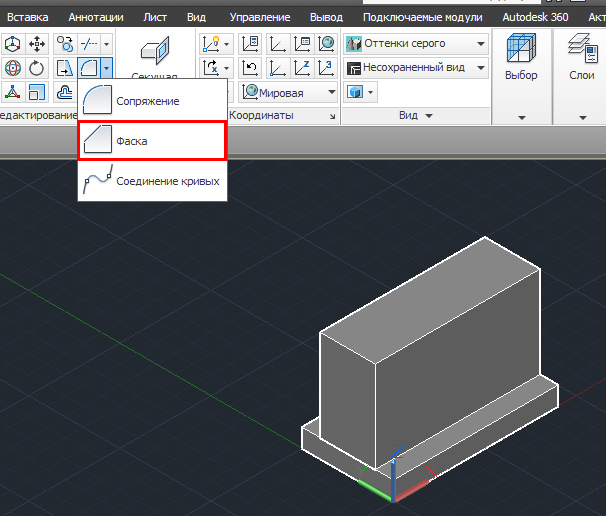Click the UCS Origin tool icon
Image resolution: width=606 pixels, height=516 pixels.
pos(277,68)
